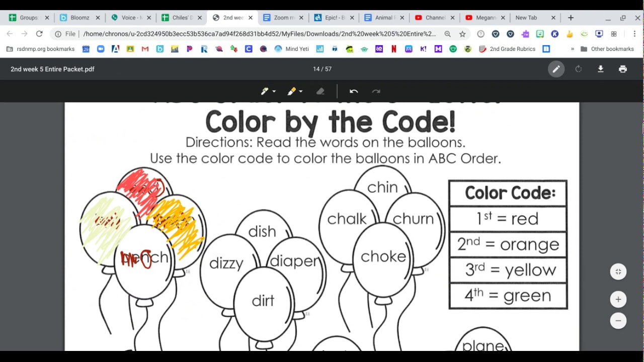
Task: Click the PDF filename title
Action: coord(52,69)
